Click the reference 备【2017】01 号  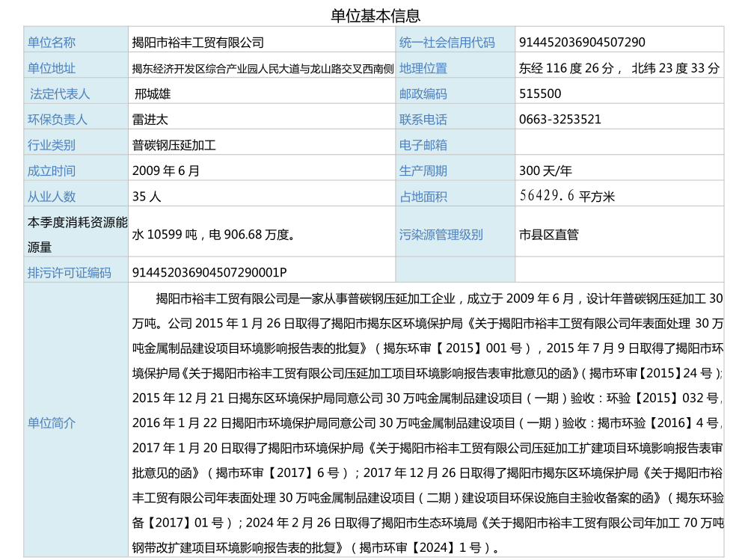click(x=178, y=523)
